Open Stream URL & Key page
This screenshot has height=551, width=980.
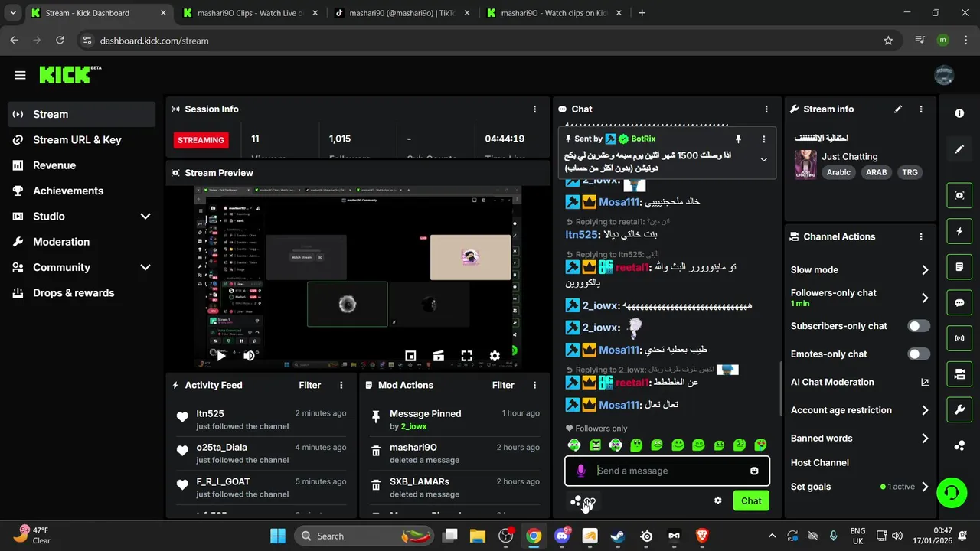coord(81,140)
